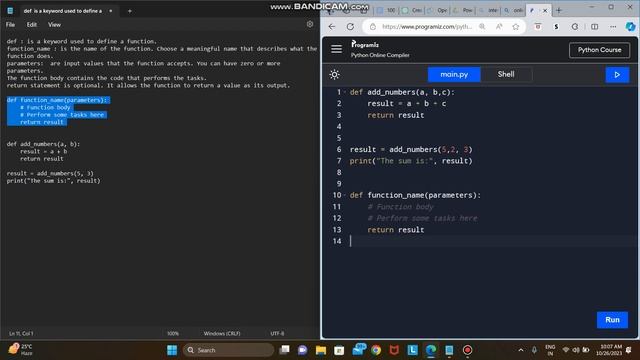Viewport: 640px width, 360px height.
Task: Open the Copilot sidebar icon
Action: pyautogui.click(x=630, y=27)
